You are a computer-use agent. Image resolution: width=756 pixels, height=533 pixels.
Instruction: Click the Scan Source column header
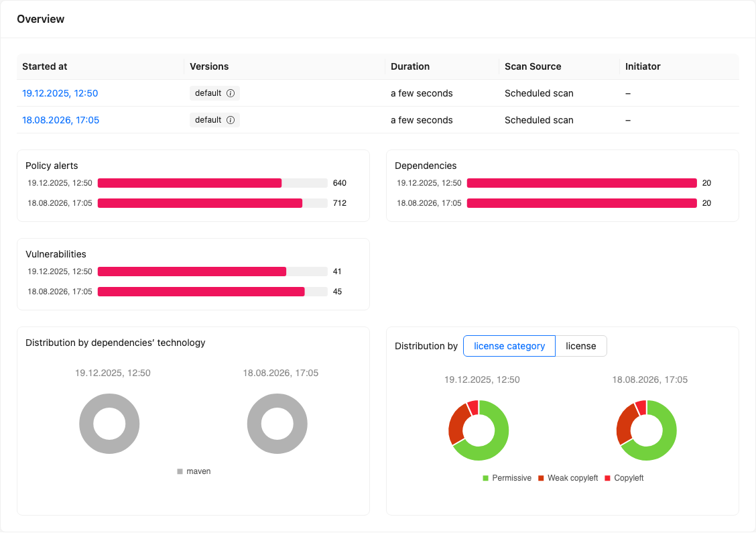click(559, 66)
